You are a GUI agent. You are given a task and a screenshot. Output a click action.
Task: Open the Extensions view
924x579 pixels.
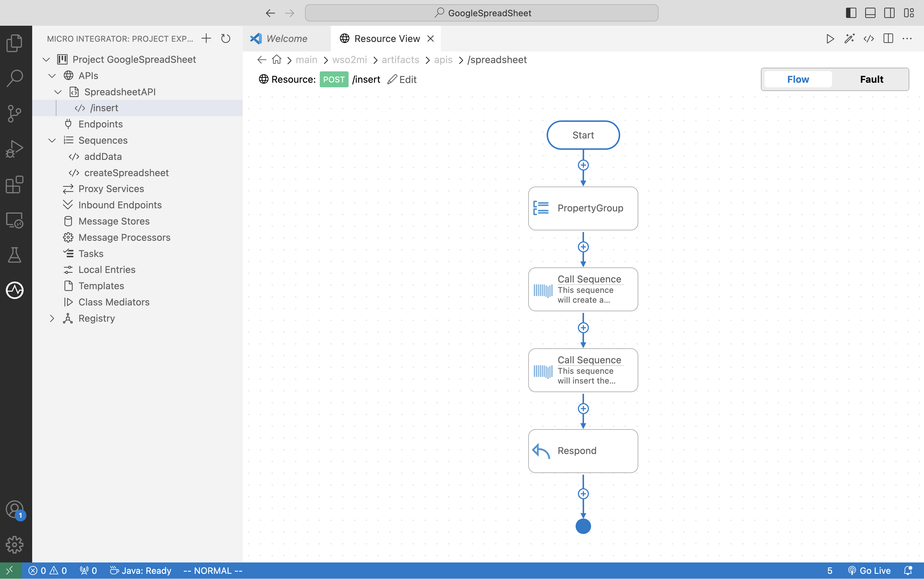point(15,184)
